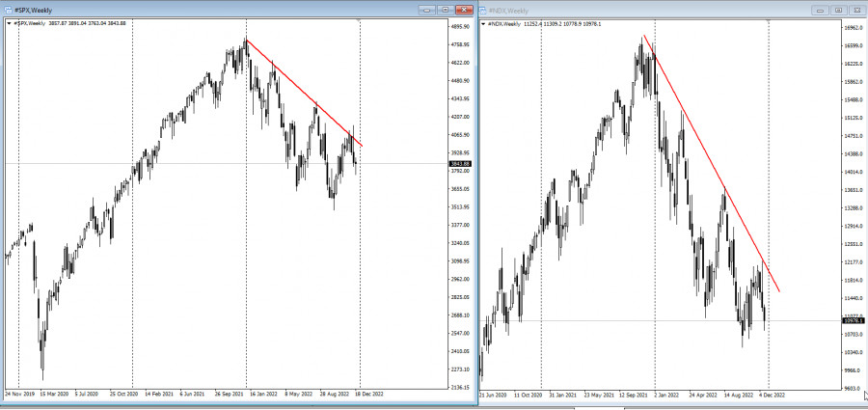
Task: Click the 4895.90 price level on the SPX axis
Action: 461,27
